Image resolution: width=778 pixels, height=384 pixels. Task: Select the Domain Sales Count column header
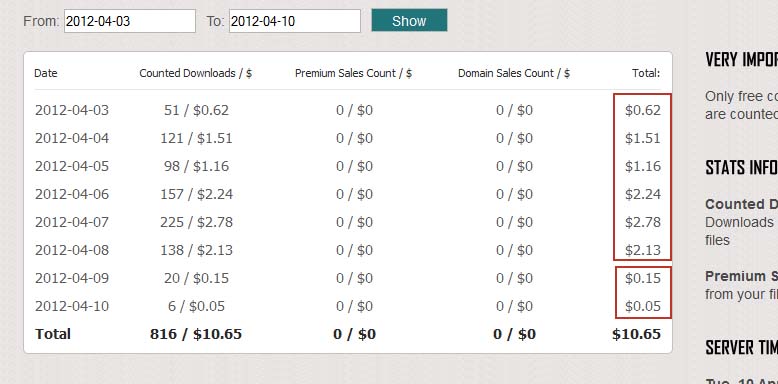pos(514,73)
